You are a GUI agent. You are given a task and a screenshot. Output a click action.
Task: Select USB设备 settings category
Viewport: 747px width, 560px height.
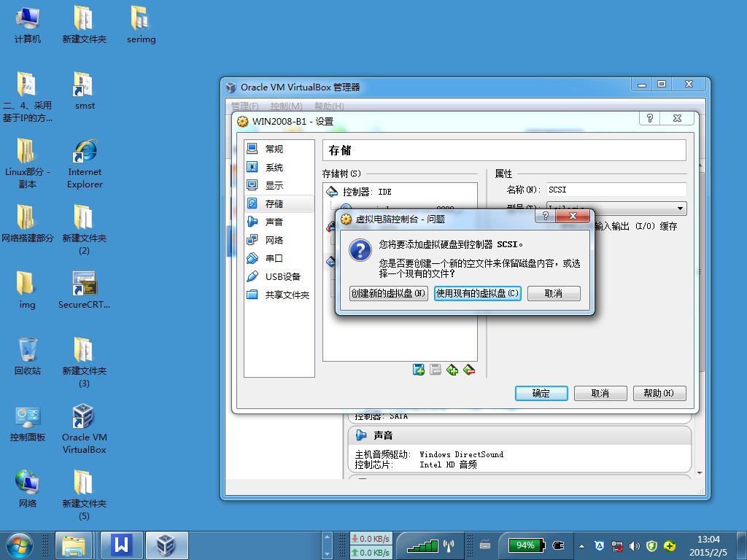coord(282,276)
